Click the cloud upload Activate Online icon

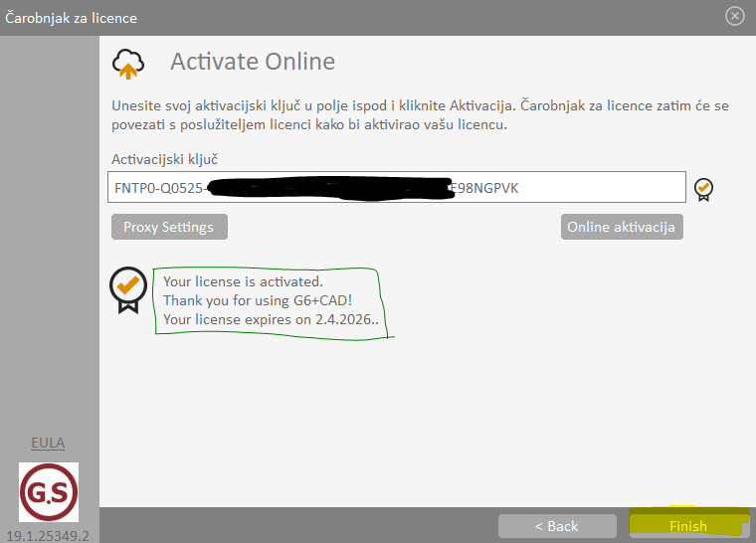coord(128,63)
